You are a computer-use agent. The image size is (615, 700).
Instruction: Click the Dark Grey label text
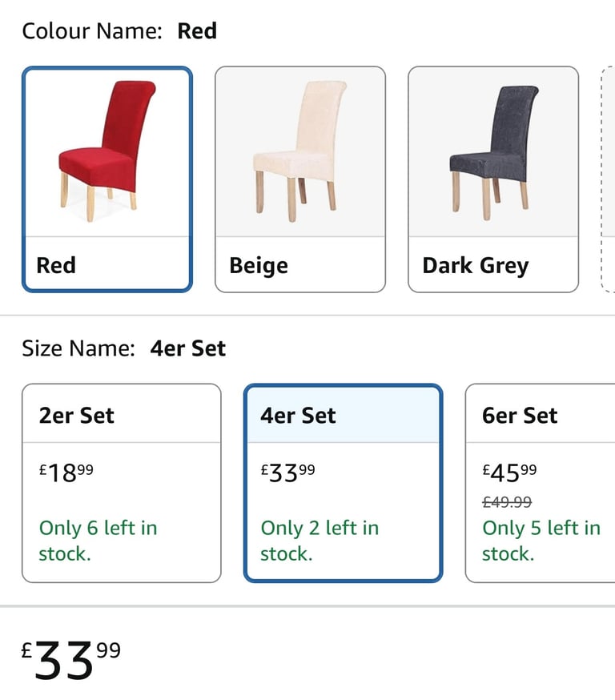coord(476,266)
